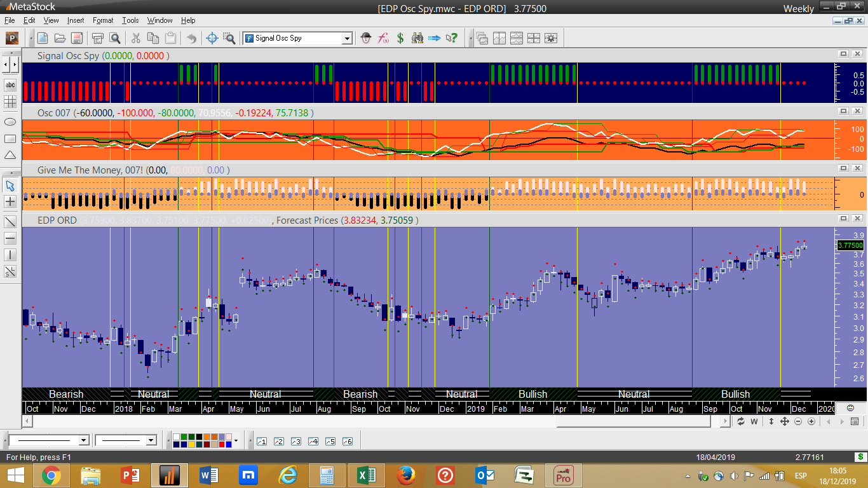Viewport: 868px width, 488px height.
Task: Change periodicity via the W button
Action: pos(754,421)
